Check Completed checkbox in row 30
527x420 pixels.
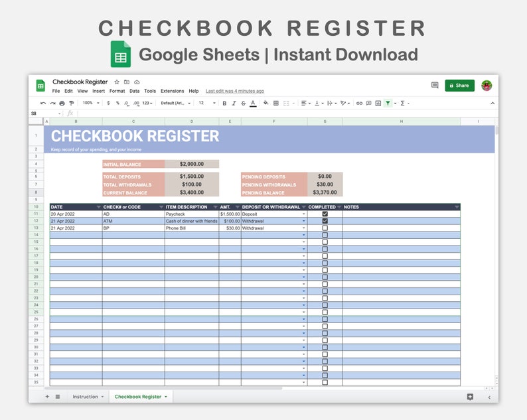325,348
